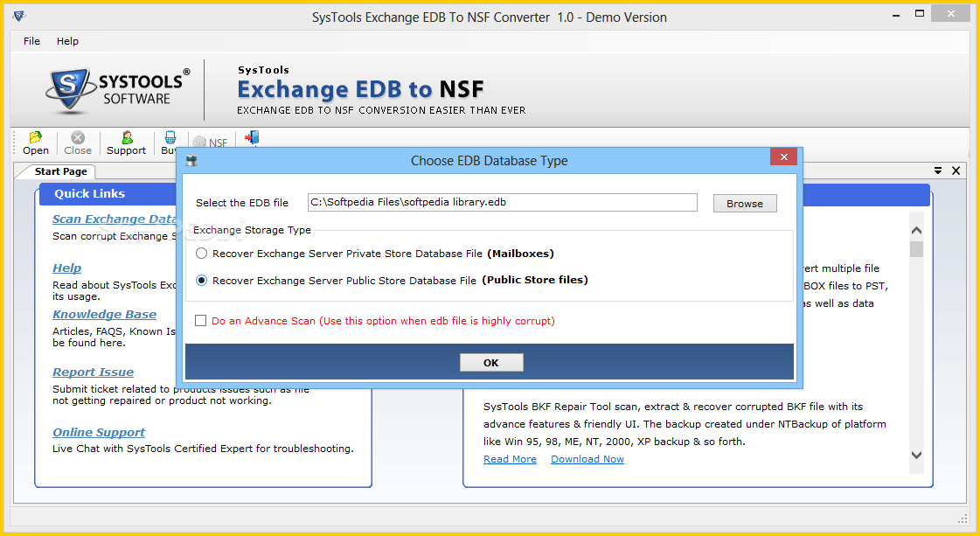Click the SysTools Software logo
980x536 pixels.
tap(117, 90)
